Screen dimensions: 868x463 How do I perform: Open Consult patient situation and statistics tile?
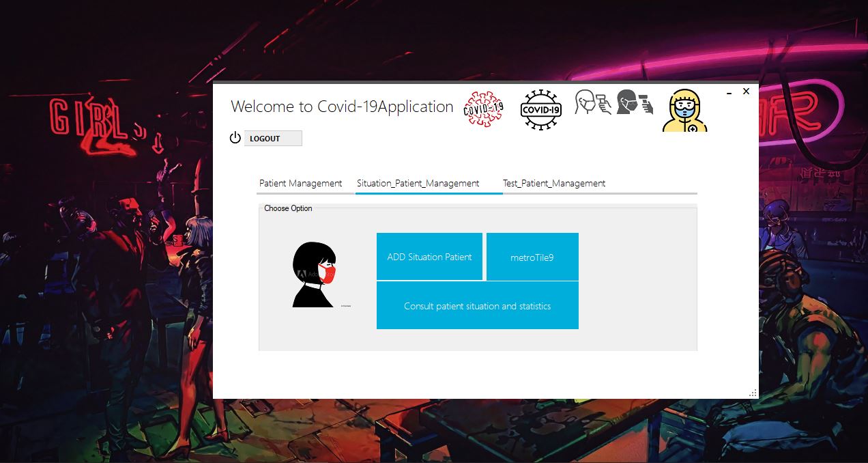[478, 306]
